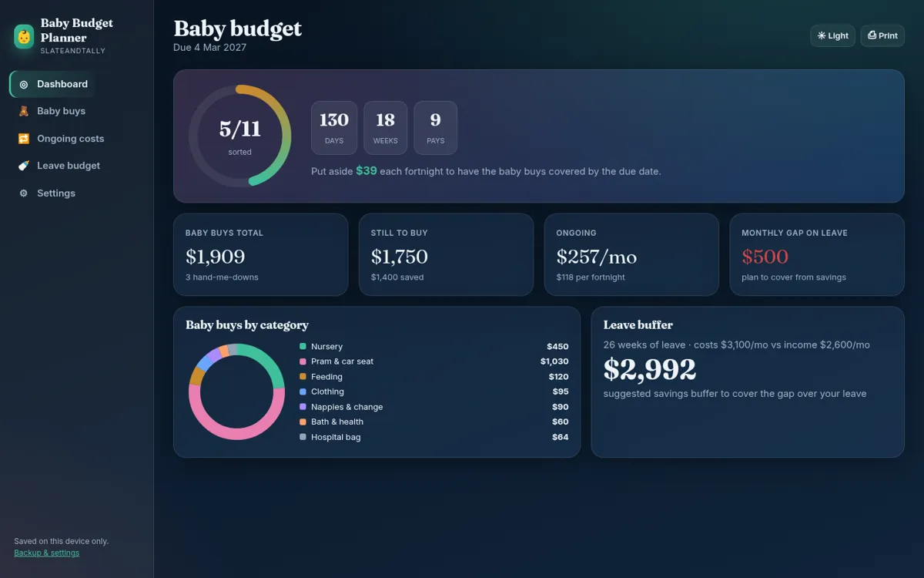Click the $120 feeding amount
Viewport: 924px width, 578px height.
558,377
